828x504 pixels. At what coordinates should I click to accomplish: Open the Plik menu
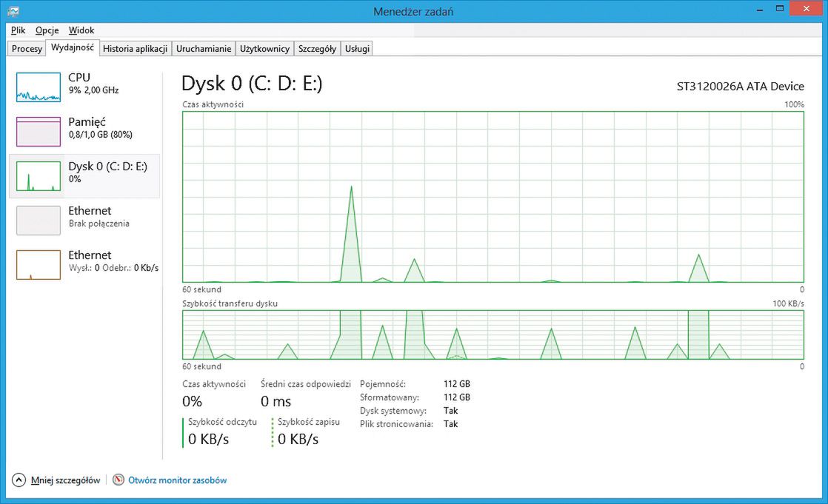coord(18,30)
